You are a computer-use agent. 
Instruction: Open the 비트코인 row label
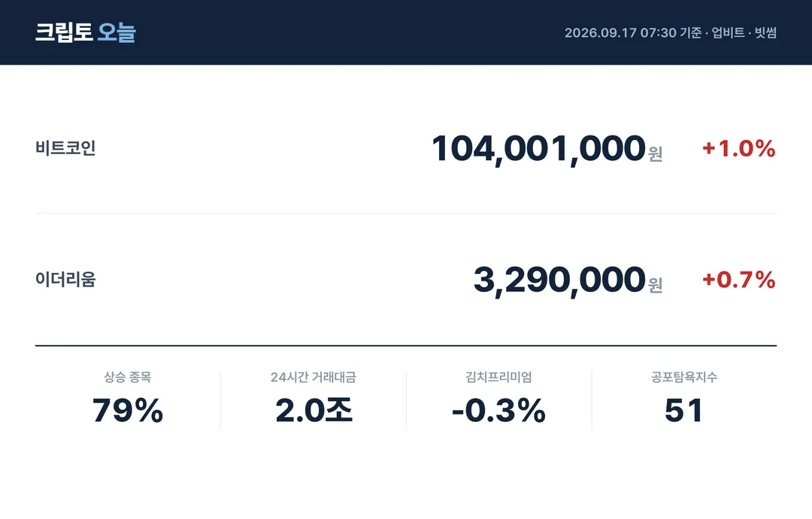(x=65, y=148)
